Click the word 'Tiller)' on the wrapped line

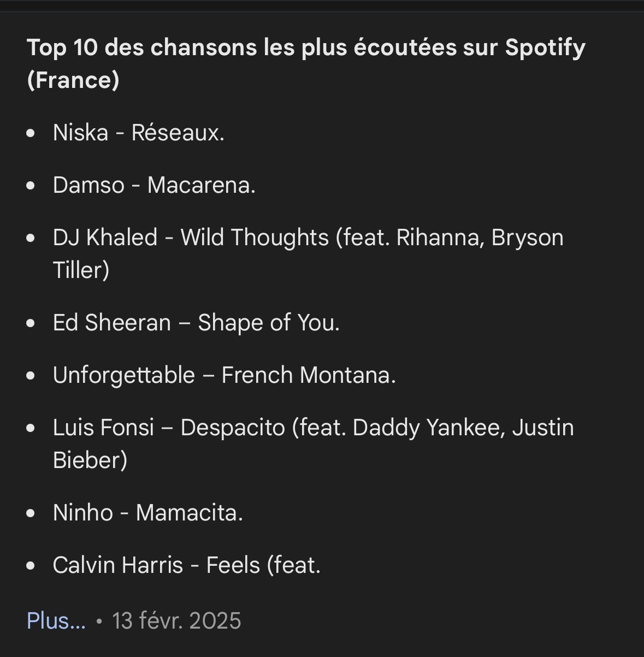(x=81, y=270)
